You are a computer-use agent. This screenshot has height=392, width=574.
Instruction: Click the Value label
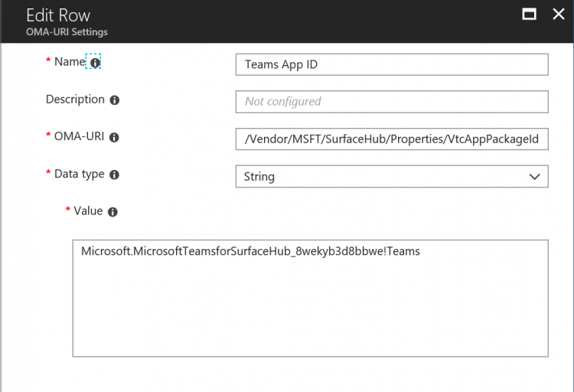[88, 211]
